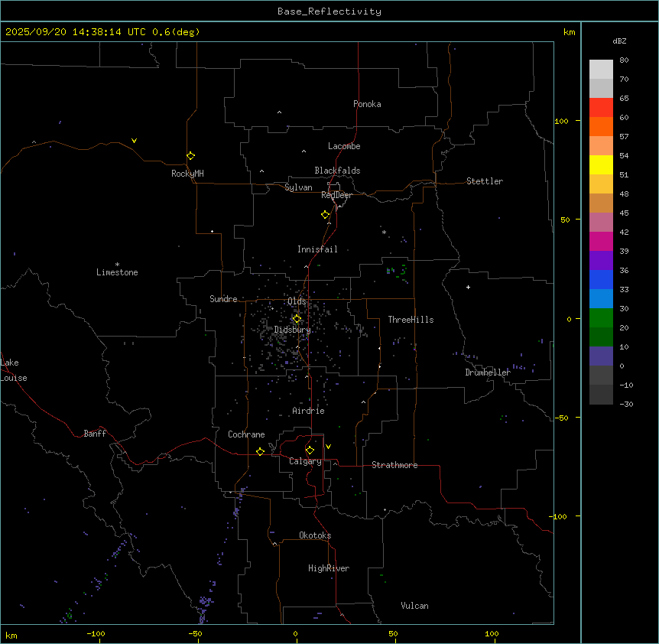Click the Drumheller city label

point(488,372)
